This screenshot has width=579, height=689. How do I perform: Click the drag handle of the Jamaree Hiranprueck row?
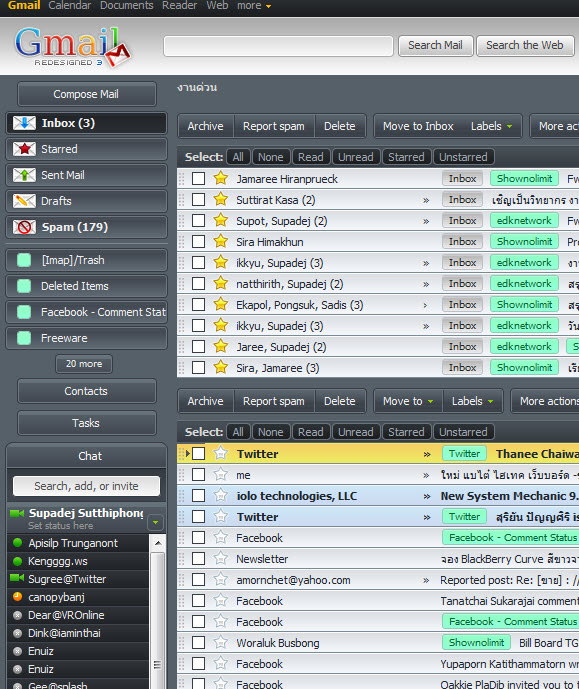(181, 178)
